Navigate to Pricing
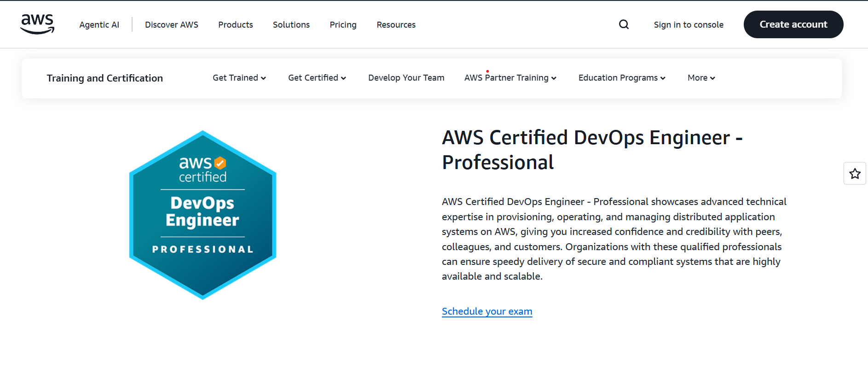Viewport: 868px width, 375px height. [343, 25]
